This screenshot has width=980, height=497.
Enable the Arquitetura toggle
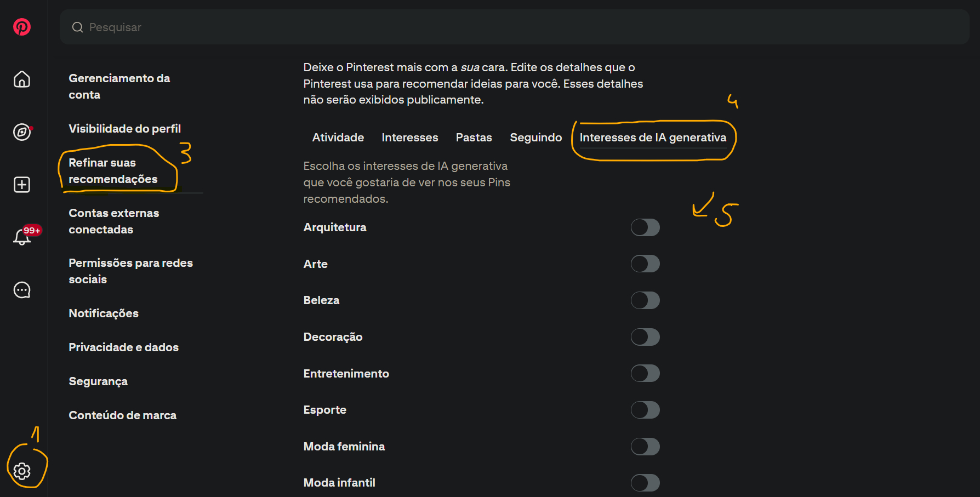pyautogui.click(x=645, y=227)
